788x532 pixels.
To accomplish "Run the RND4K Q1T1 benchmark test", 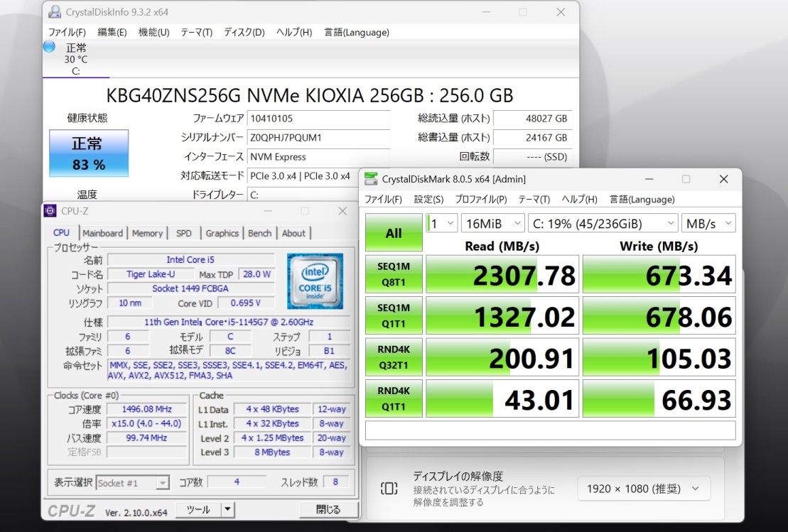I will pos(394,398).
